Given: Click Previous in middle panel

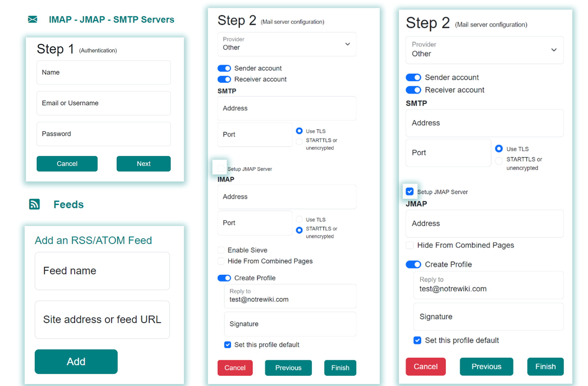Looking at the screenshot, I should click(x=288, y=368).
